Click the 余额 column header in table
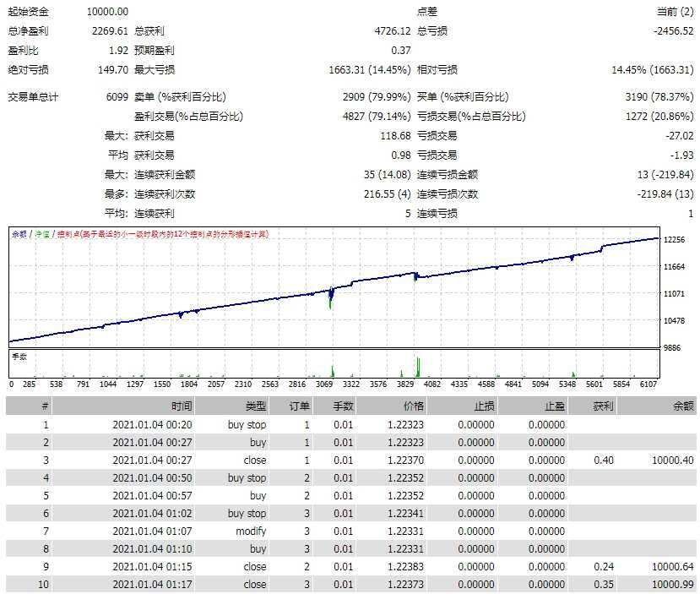This screenshot has height=594, width=700. (x=683, y=406)
